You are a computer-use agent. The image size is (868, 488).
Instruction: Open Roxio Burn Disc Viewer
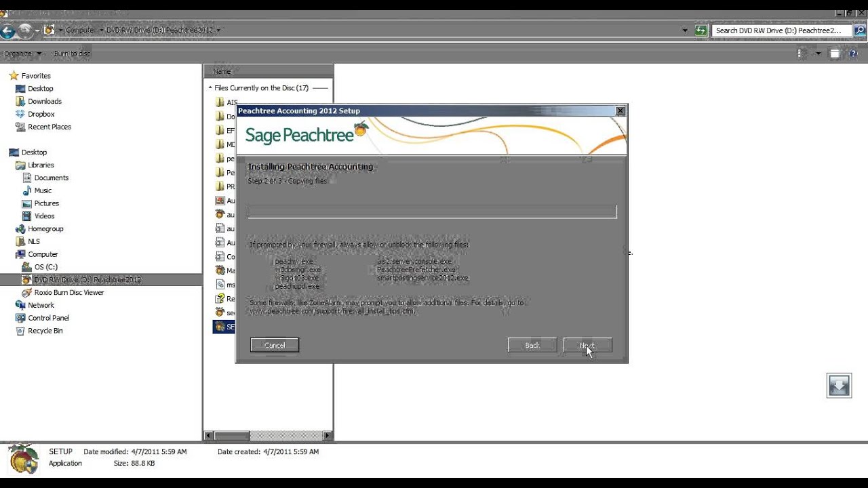tap(68, 293)
